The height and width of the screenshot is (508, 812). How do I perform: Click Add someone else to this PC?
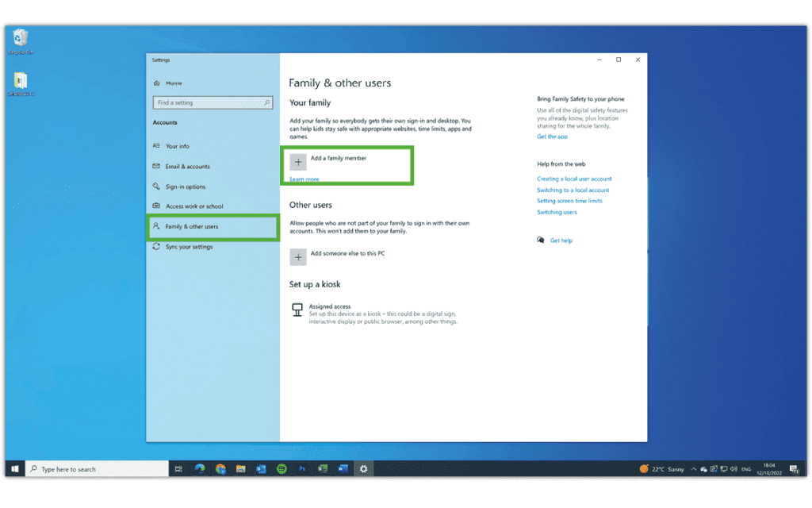(298, 256)
